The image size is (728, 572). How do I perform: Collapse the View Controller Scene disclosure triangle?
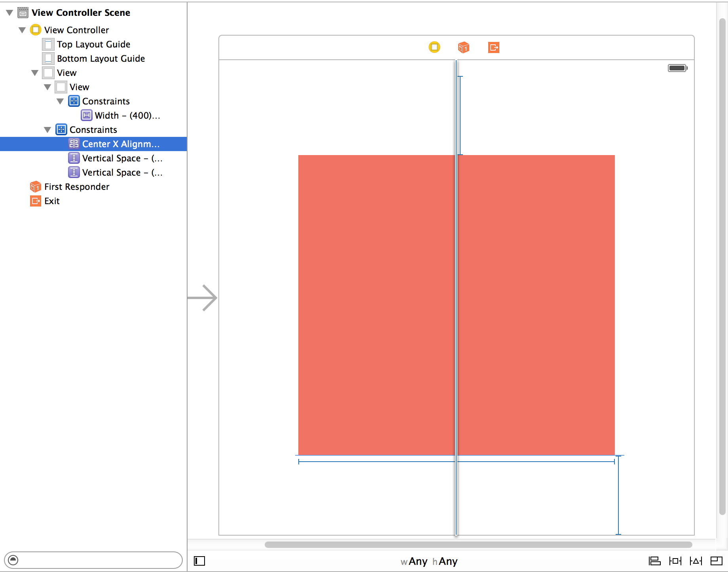tap(9, 12)
